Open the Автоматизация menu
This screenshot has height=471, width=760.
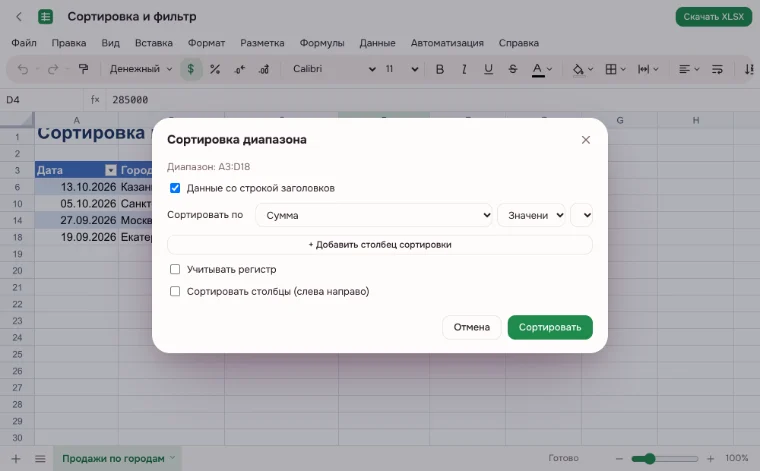click(x=447, y=43)
